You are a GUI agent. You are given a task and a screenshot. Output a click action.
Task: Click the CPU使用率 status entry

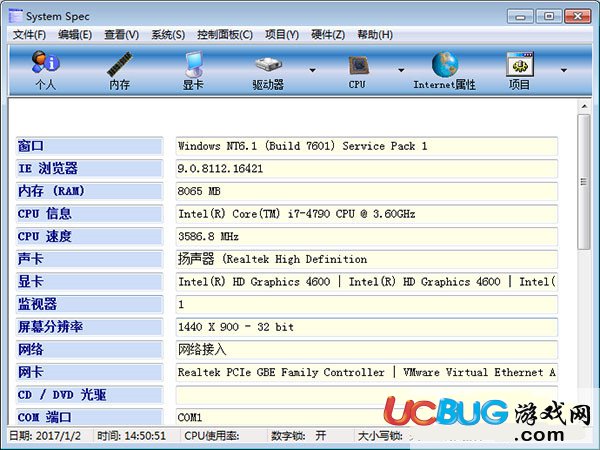[x=212, y=436]
